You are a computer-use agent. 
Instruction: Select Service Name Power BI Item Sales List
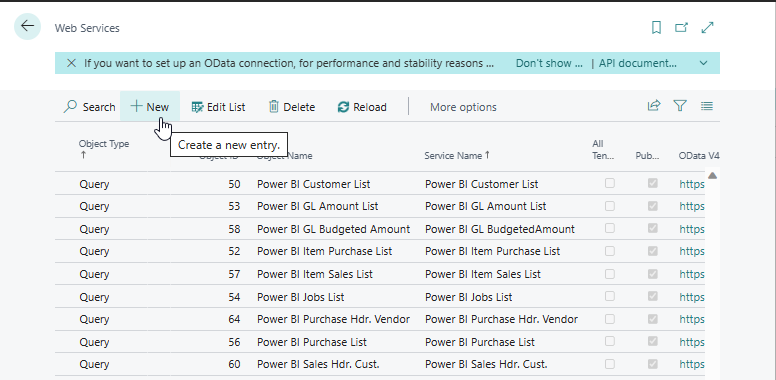(483, 274)
